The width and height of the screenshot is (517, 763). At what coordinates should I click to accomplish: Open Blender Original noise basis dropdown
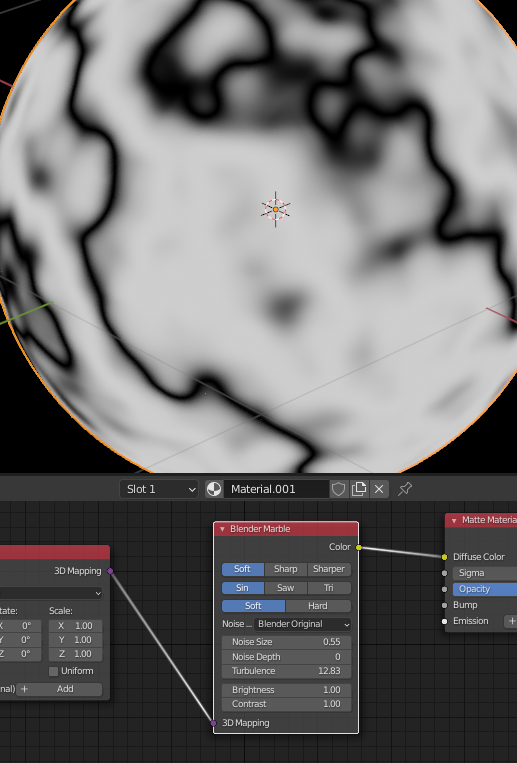click(302, 624)
